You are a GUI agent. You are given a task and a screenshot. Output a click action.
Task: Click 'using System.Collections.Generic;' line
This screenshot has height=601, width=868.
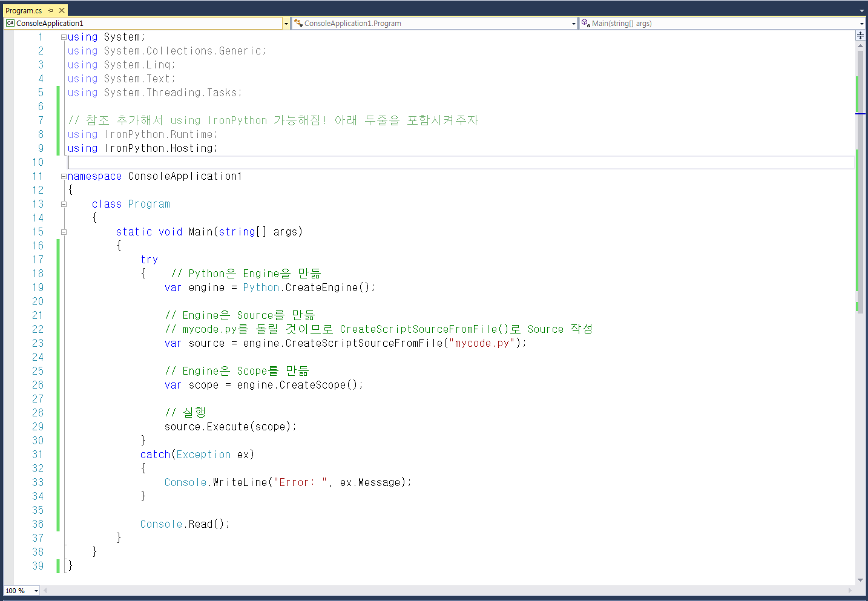tap(167, 51)
